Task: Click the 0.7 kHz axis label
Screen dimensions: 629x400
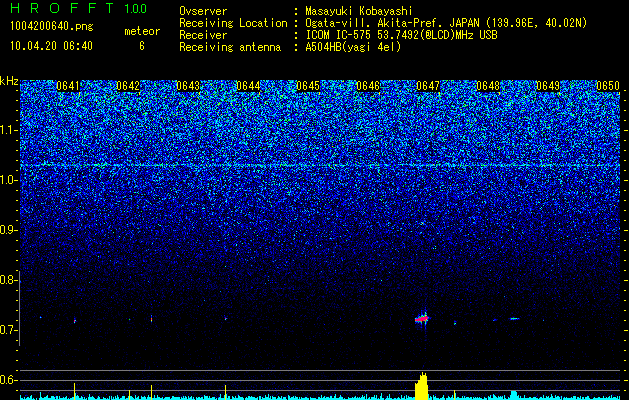Action: [7, 330]
